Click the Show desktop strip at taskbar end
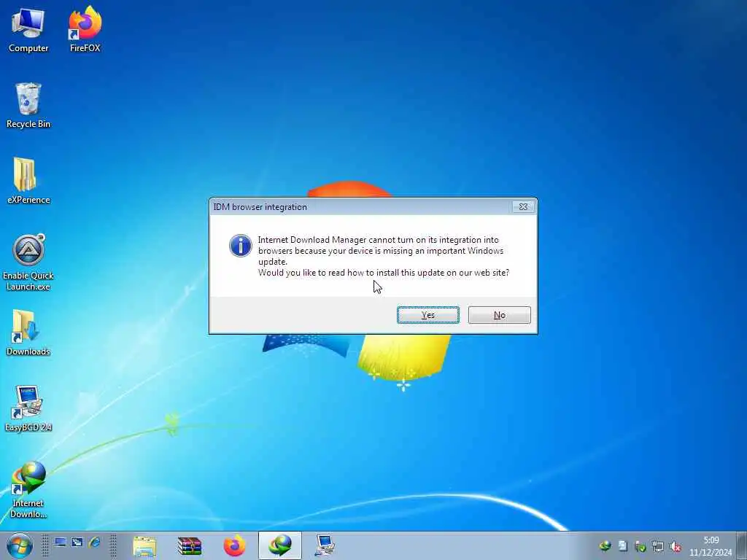Viewport: 747px width, 560px height. (742, 545)
